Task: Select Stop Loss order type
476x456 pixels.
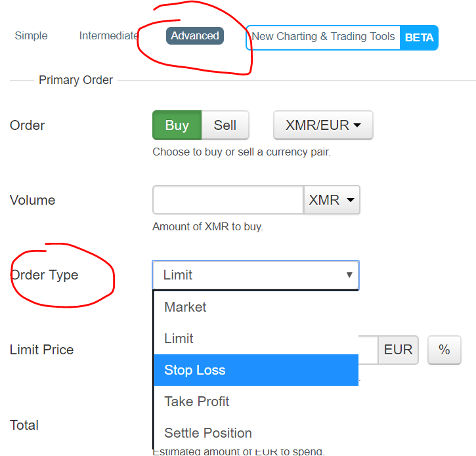Action: coord(195,370)
